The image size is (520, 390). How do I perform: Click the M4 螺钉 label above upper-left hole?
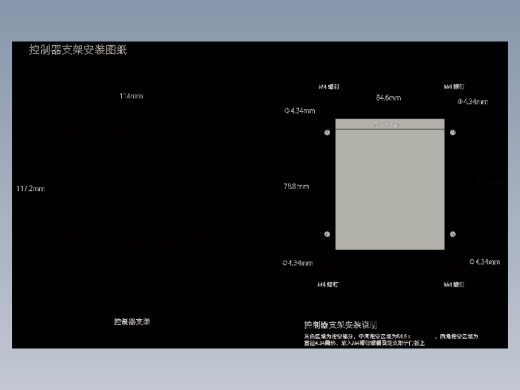point(329,87)
